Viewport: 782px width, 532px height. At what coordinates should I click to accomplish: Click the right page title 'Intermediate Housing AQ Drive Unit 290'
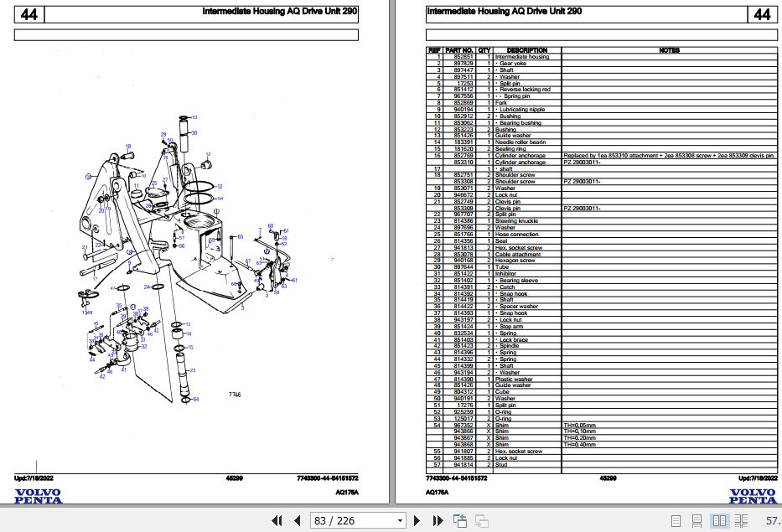(505, 11)
